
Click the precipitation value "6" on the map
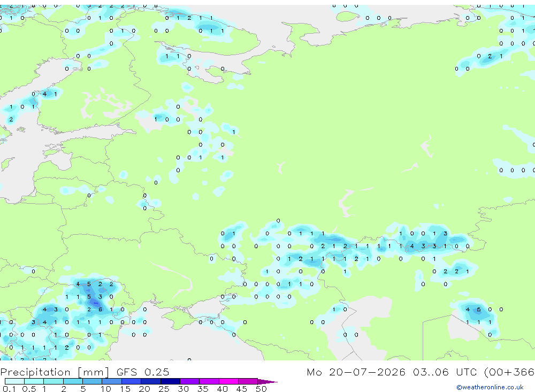(100, 310)
